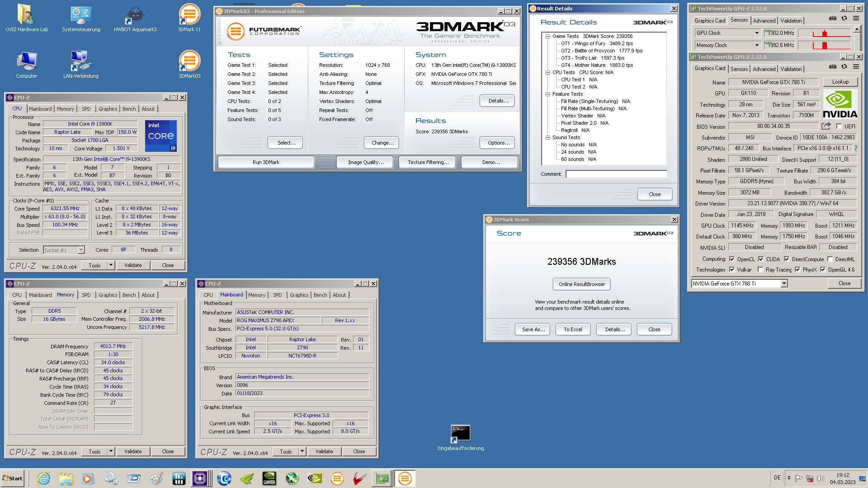Viewport: 868px width, 488px height.
Task: Click the CPU-Z purple chip taskbar icon
Action: (199, 479)
